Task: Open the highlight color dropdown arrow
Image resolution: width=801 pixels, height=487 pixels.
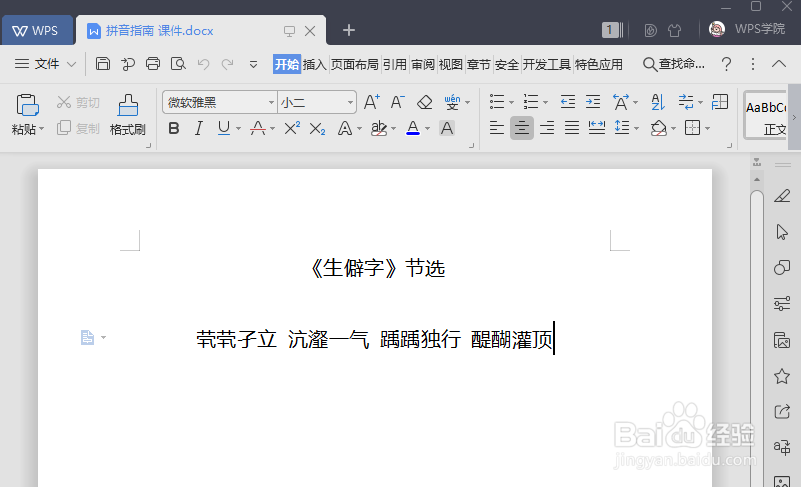Action: (393, 129)
